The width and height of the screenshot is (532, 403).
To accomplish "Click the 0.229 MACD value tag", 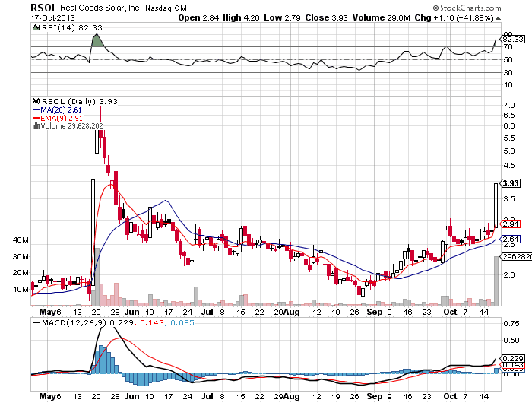I will (x=512, y=359).
